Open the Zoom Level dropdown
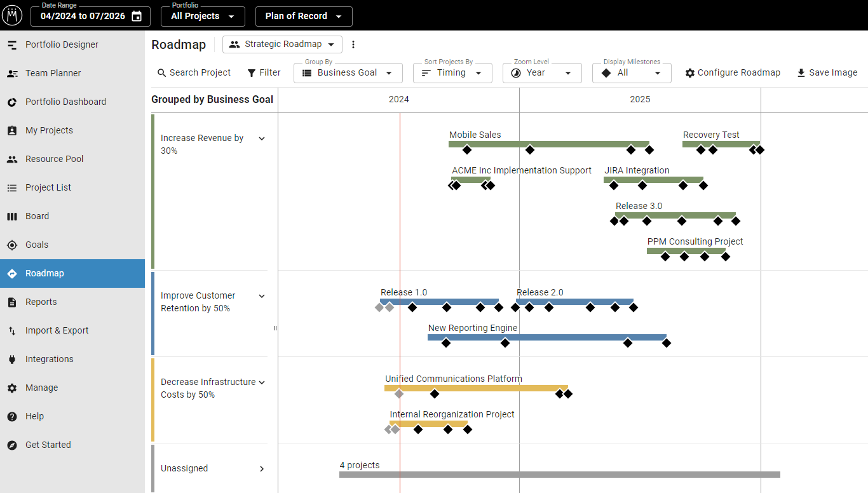868x493 pixels. [x=542, y=73]
